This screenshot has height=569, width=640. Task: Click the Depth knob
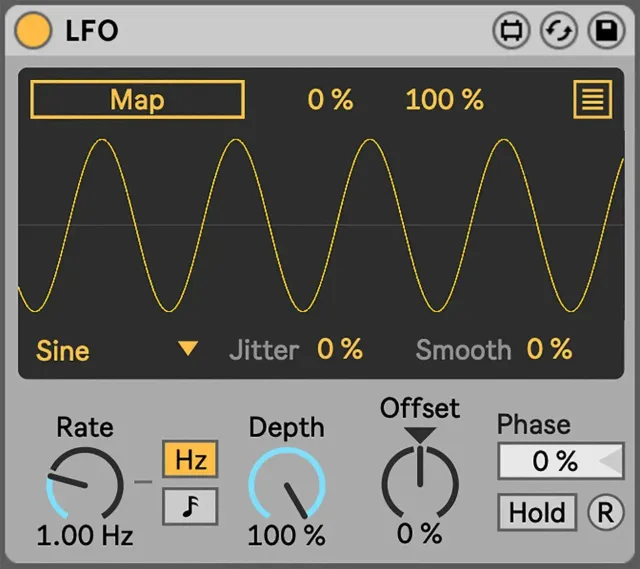[287, 484]
